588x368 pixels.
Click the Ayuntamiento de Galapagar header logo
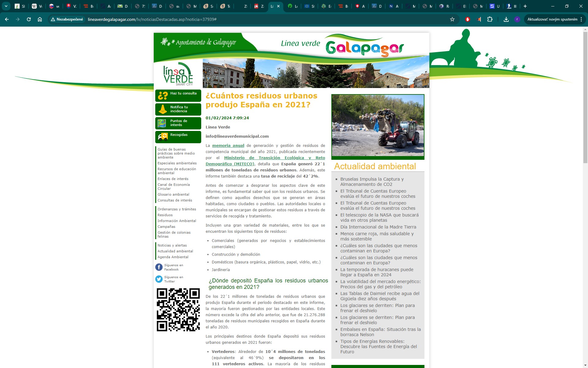click(x=198, y=42)
